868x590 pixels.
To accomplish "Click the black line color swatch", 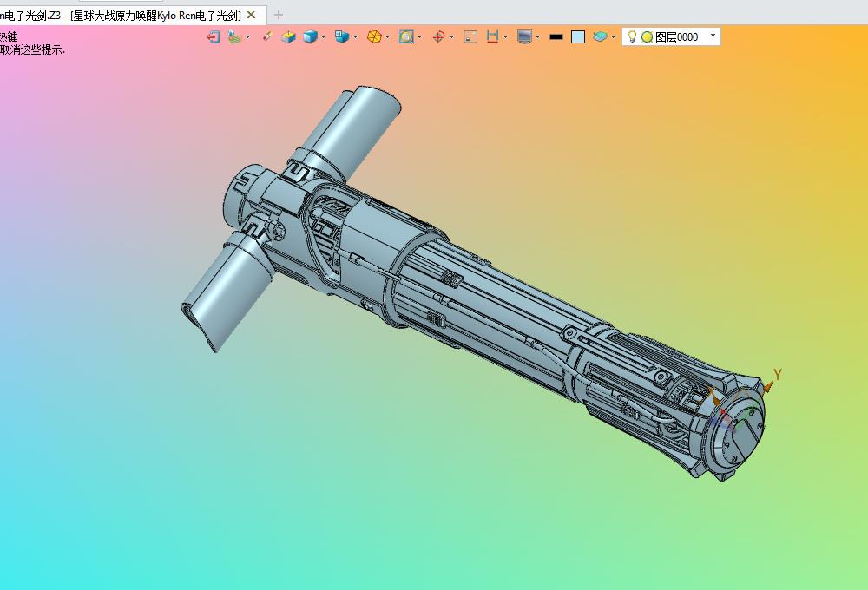I will point(556,37).
